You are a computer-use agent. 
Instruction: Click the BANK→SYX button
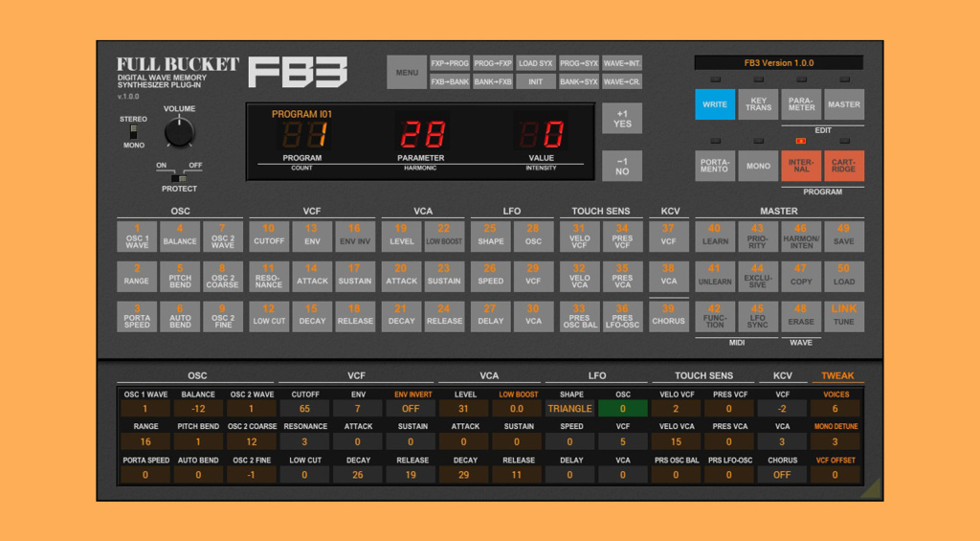tap(579, 82)
